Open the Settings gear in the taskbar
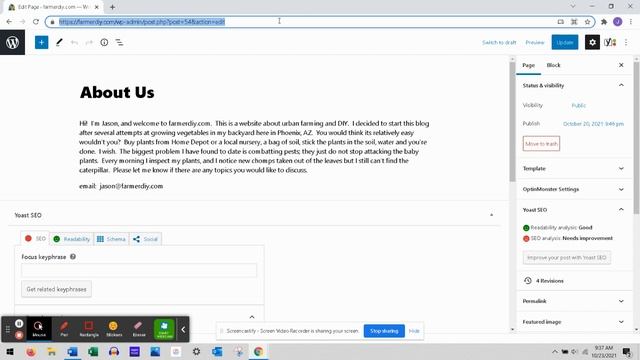The image size is (640, 360). tap(196, 351)
